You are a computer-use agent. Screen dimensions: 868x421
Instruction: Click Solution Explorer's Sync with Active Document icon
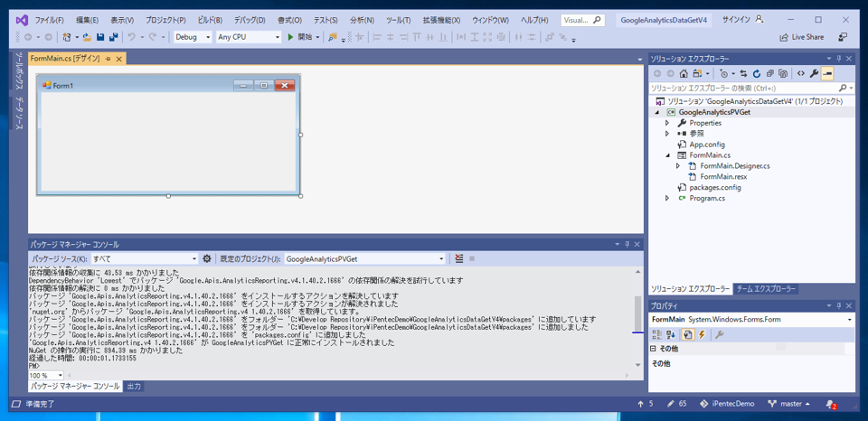click(743, 73)
